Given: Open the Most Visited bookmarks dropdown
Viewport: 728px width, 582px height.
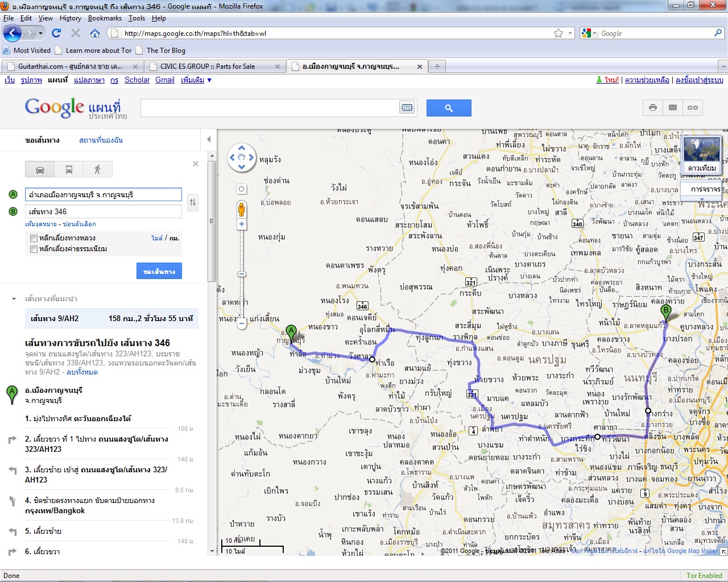Looking at the screenshot, I should coord(27,50).
